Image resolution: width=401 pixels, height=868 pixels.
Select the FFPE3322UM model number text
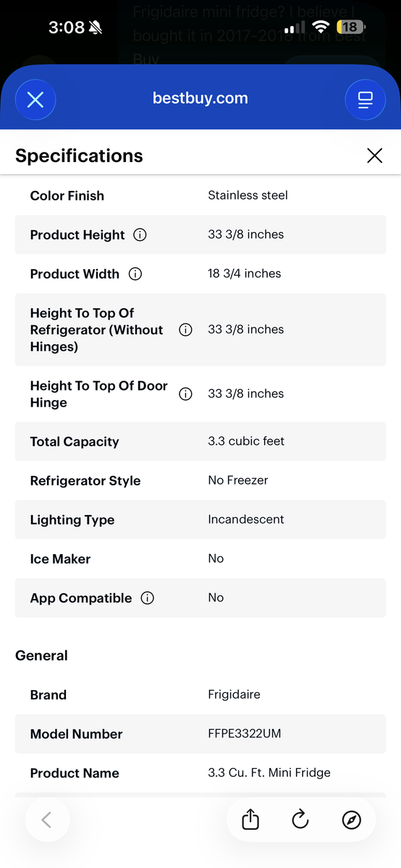tap(245, 733)
